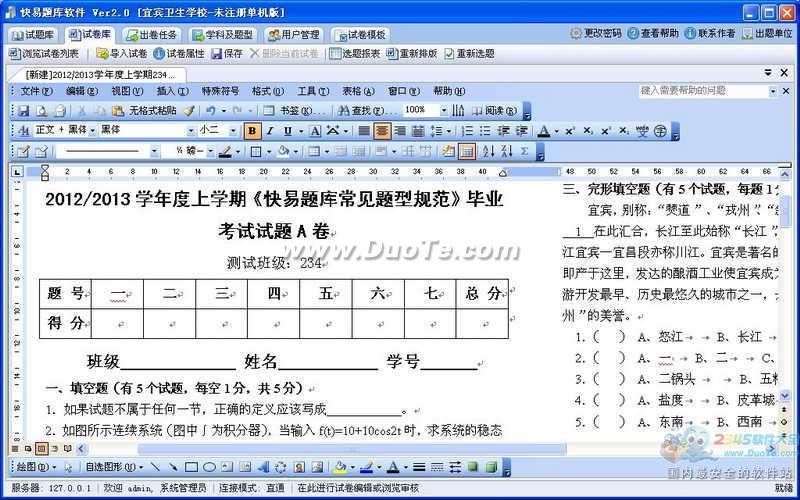This screenshot has width=800, height=500.
Task: Increase paragraph indent
Action: [x=521, y=131]
